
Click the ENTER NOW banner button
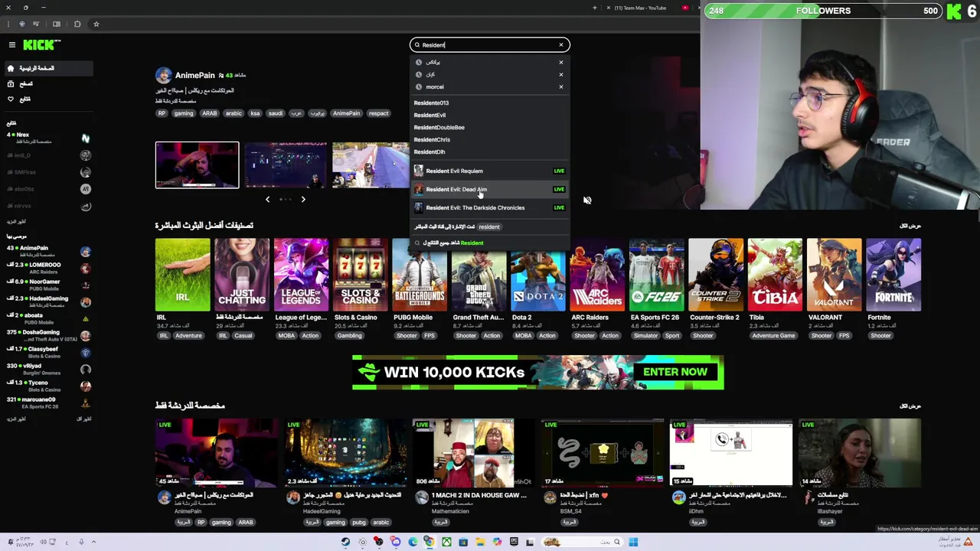click(675, 372)
